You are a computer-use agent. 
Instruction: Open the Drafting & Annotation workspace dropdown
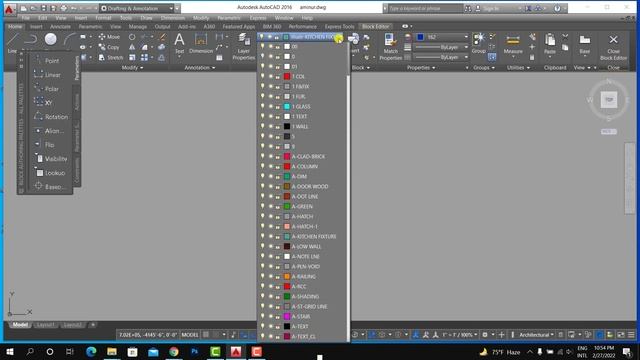[137, 8]
